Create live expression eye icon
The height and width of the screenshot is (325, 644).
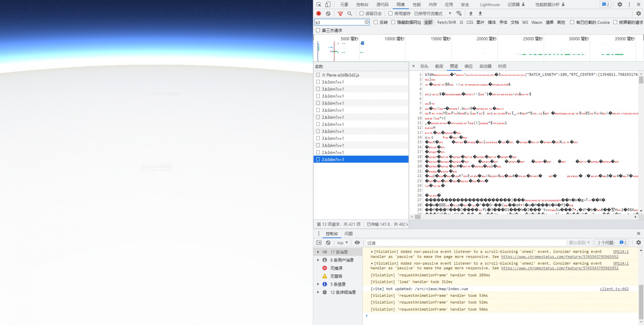pyautogui.click(x=357, y=243)
